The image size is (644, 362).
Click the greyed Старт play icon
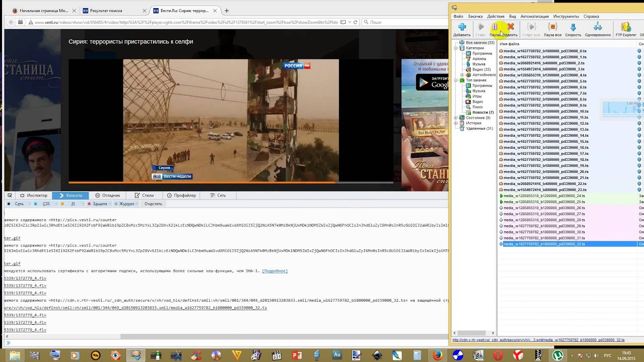[x=481, y=27]
